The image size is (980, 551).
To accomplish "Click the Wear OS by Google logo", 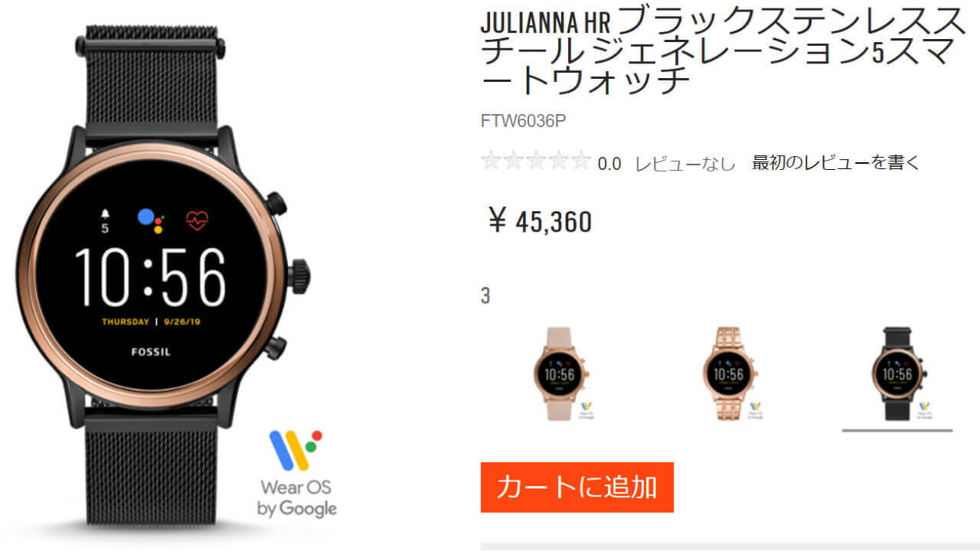I will coord(296,473).
